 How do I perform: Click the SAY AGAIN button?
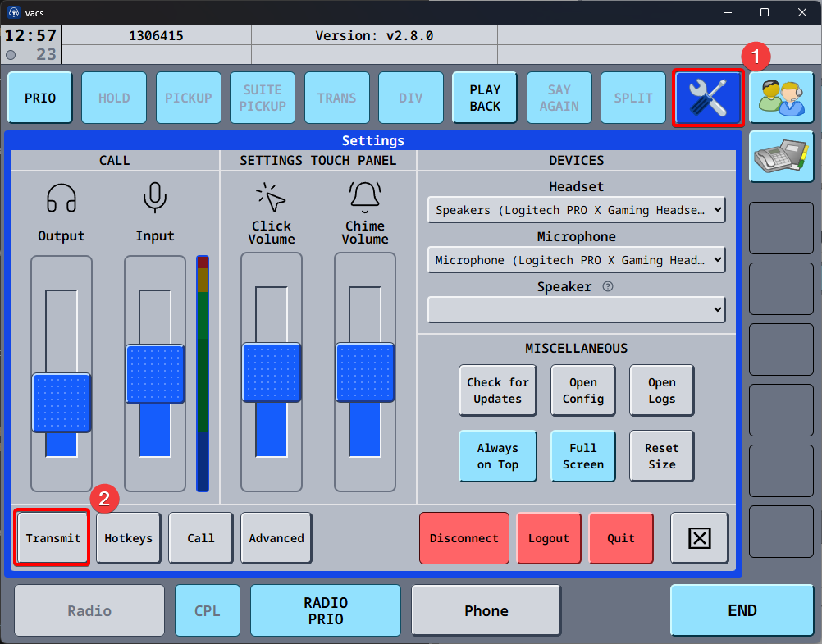(559, 98)
